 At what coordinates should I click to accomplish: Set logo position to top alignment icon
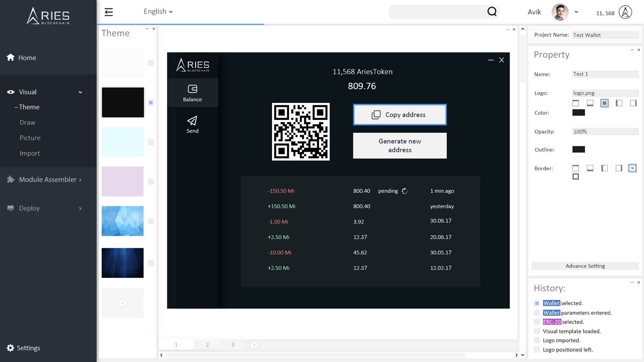tap(576, 103)
